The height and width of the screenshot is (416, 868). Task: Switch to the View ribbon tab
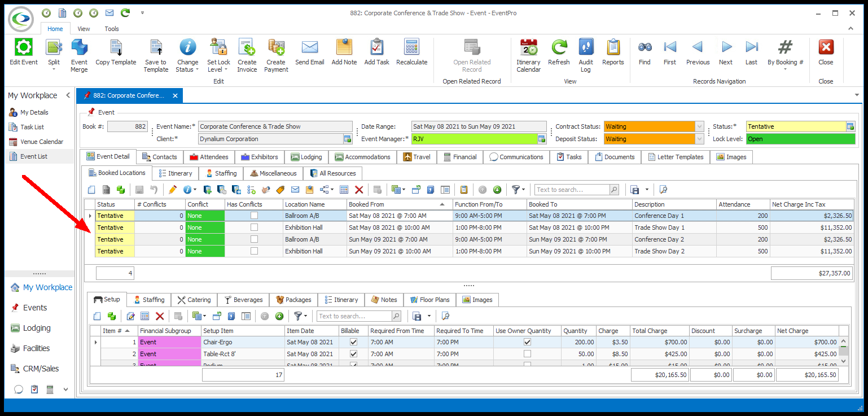click(84, 29)
